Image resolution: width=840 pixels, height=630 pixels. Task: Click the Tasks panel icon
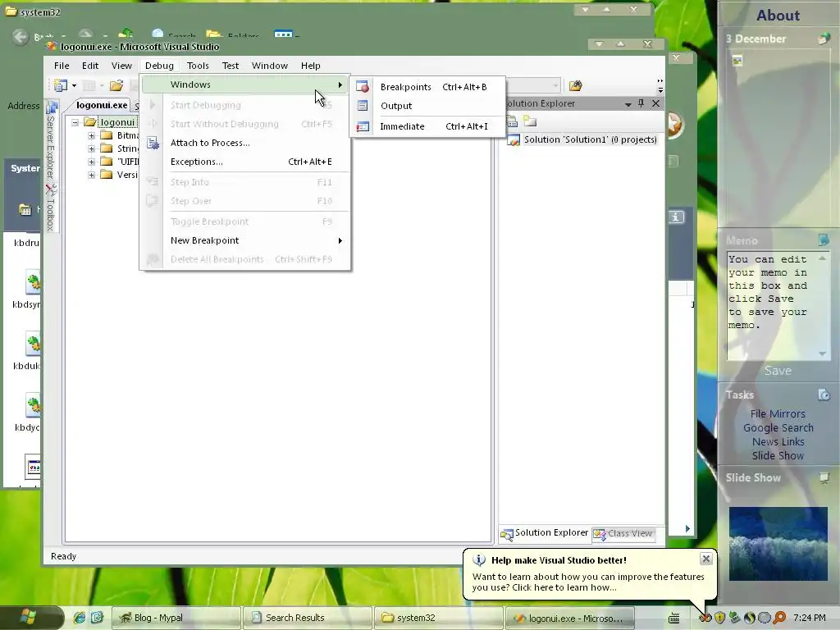pos(824,395)
